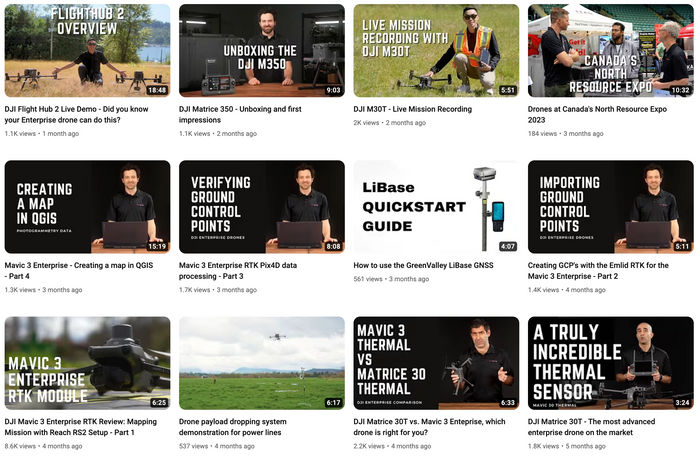Click Drone payload dropping system demonstration title
The image size is (700, 456).
pyautogui.click(x=233, y=427)
